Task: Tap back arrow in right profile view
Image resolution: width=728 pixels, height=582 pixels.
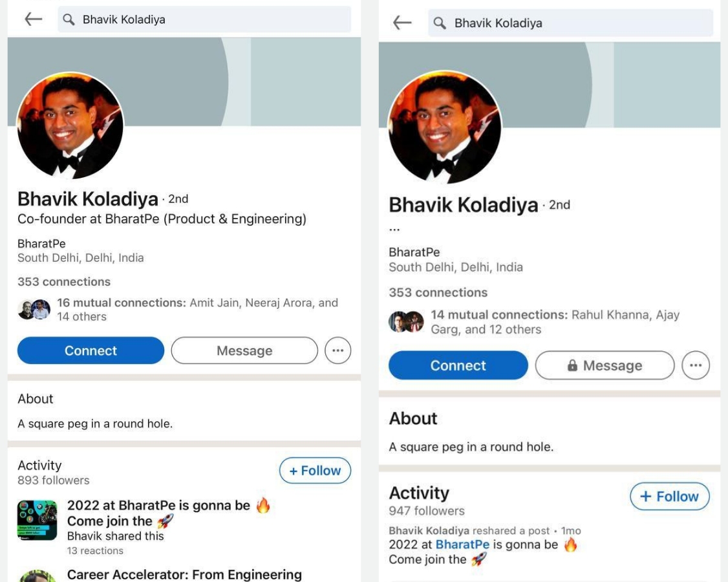Action: (402, 23)
